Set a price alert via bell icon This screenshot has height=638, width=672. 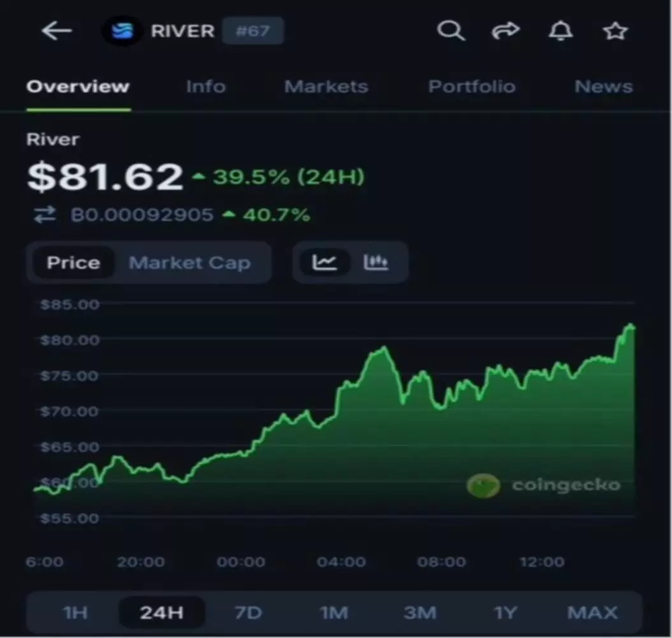click(560, 31)
